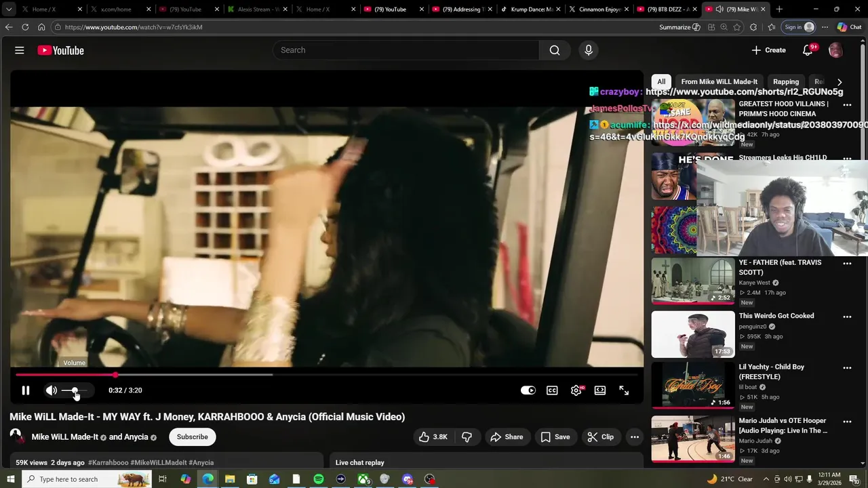868x488 pixels.
Task: Open browser tab list dropdown arrow
Action: click(9, 9)
